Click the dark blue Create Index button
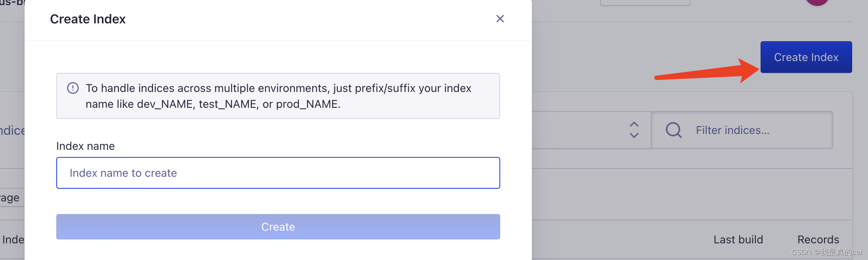Screen dimensions: 868x260 click(806, 57)
